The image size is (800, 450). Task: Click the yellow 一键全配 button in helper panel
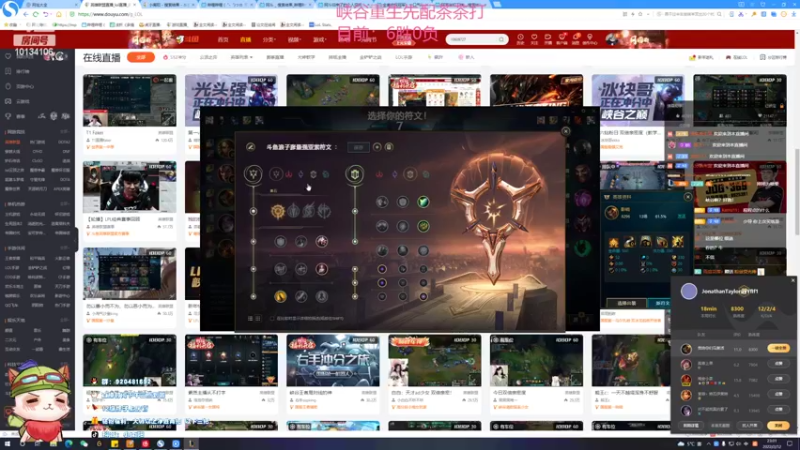tap(778, 348)
